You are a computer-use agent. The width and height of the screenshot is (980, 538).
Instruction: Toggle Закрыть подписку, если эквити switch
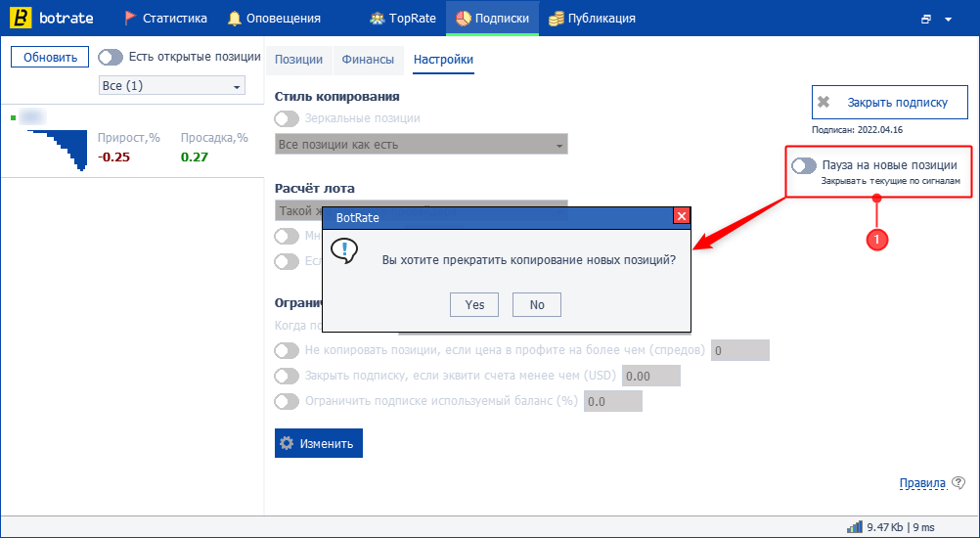coord(287,377)
